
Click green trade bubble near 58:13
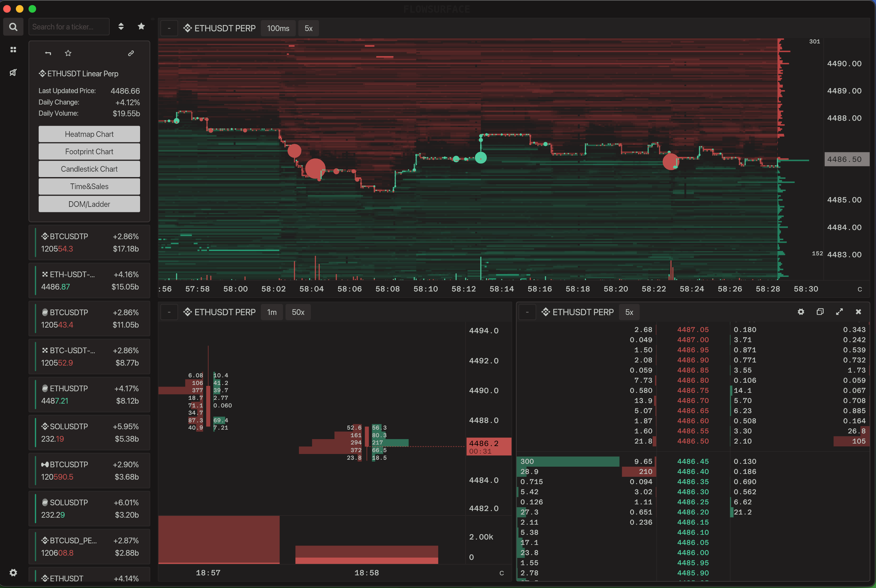pos(480,158)
